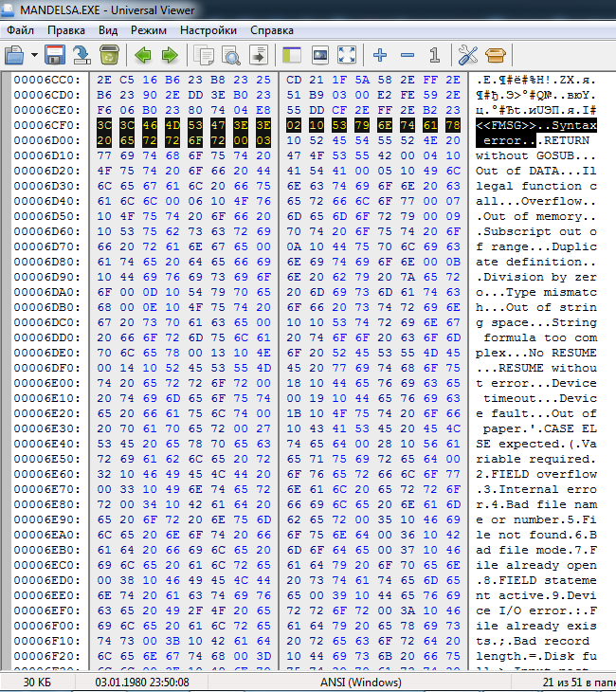Open the Режим menu
This screenshot has width=616, height=692.
pyautogui.click(x=148, y=30)
